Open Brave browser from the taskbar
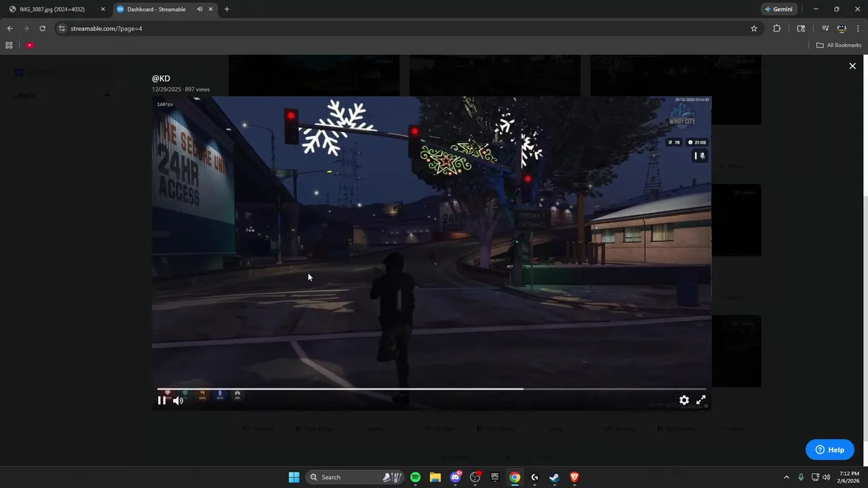Screen dimensions: 868x488 click(574, 477)
